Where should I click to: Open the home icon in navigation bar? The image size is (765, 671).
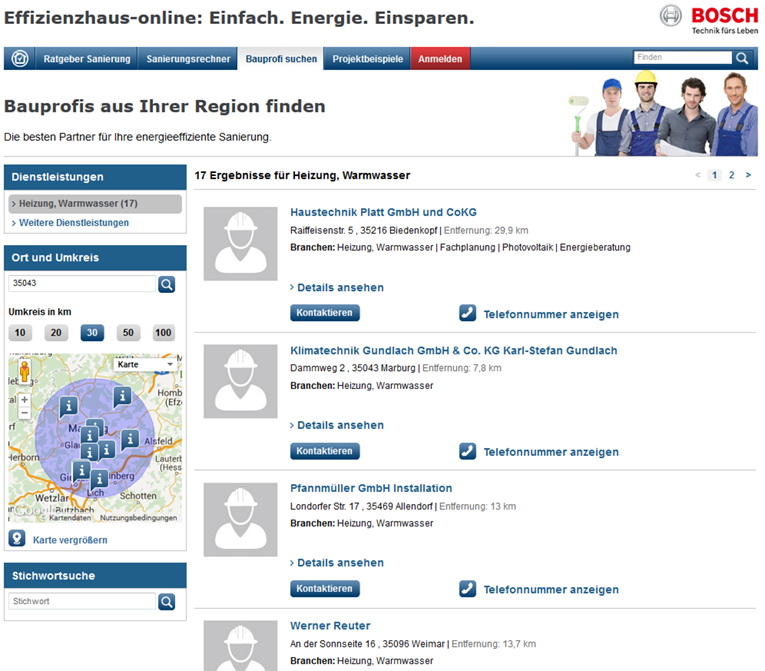[20, 59]
